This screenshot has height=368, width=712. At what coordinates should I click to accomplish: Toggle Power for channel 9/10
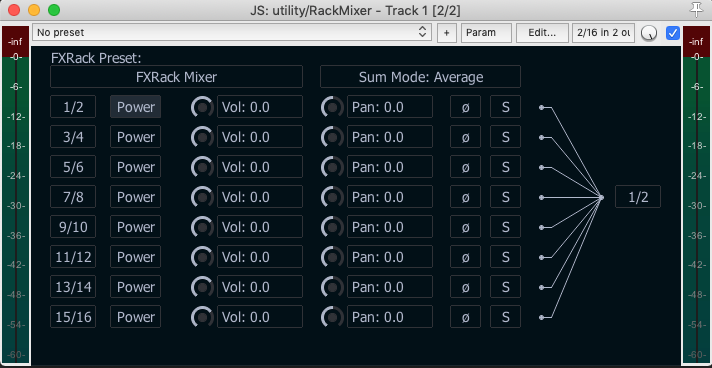tap(135, 227)
